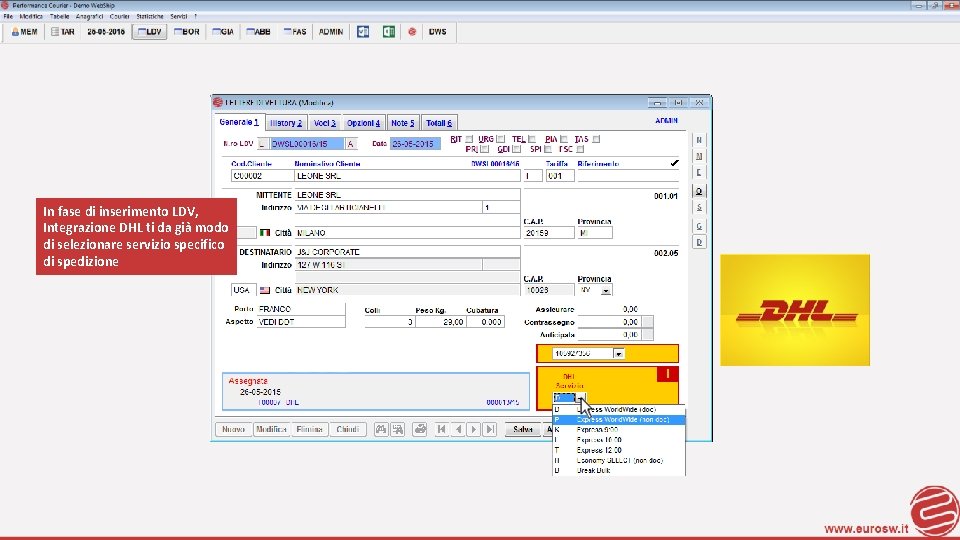The width and height of the screenshot is (960, 540).
Task: Select Express WorldWide (non doc) service
Action: 619,420
